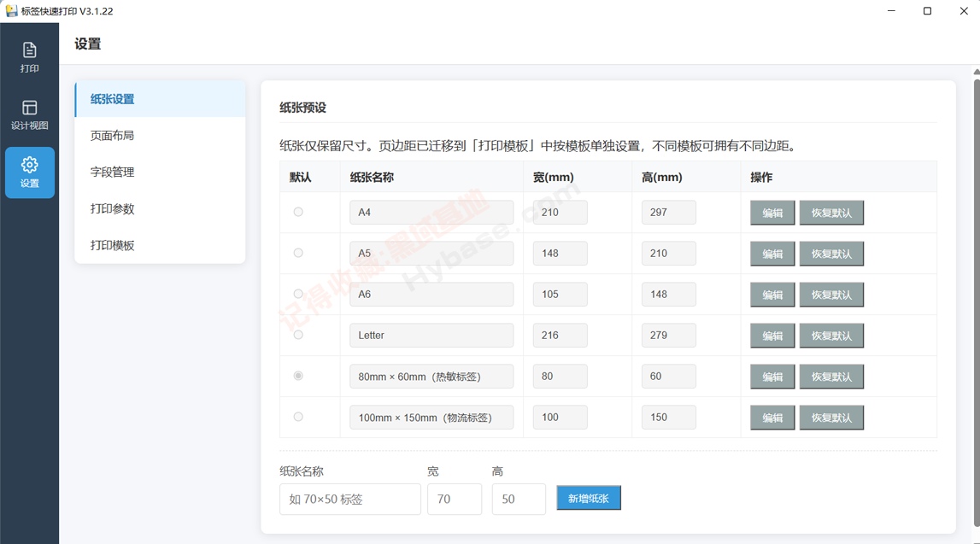Select A4 as default paper
Image resolution: width=980 pixels, height=544 pixels.
[298, 212]
